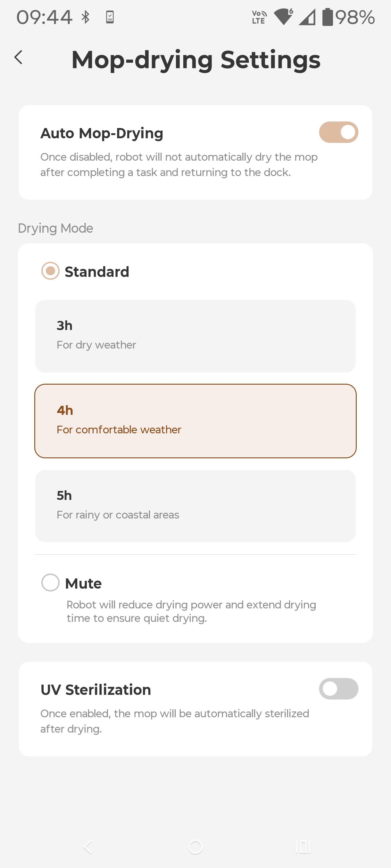
Task: Tap the status bar clock
Action: coord(44,17)
